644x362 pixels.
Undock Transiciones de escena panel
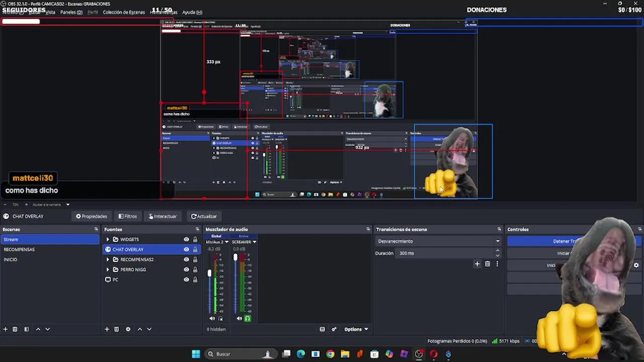[499, 229]
